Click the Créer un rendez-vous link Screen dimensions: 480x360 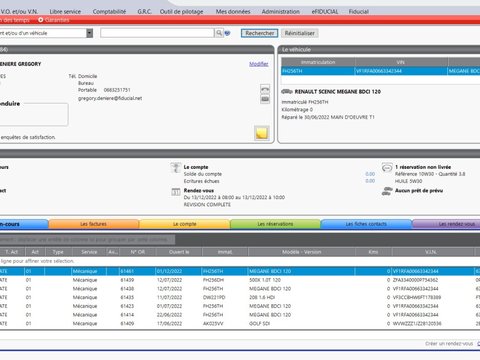click(449, 343)
